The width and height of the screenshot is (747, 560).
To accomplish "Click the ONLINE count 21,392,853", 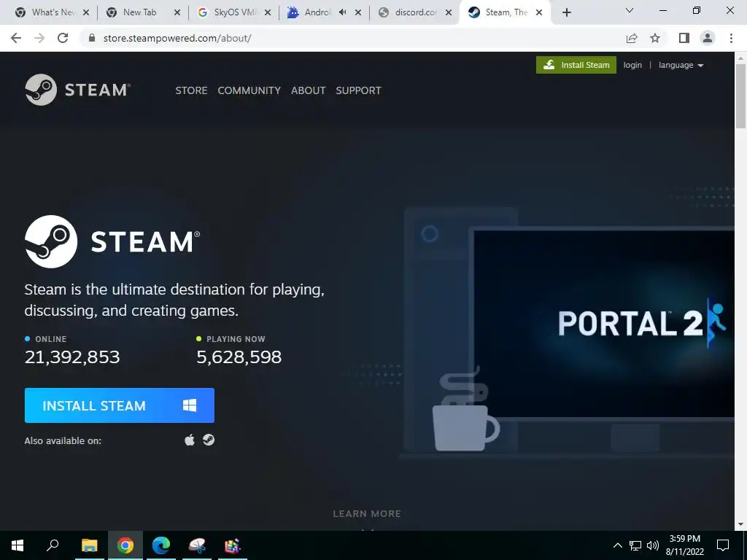I will [72, 357].
